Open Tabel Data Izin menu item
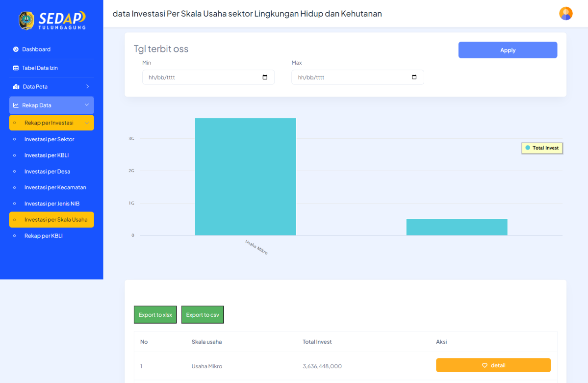588x383 pixels. tap(51, 68)
